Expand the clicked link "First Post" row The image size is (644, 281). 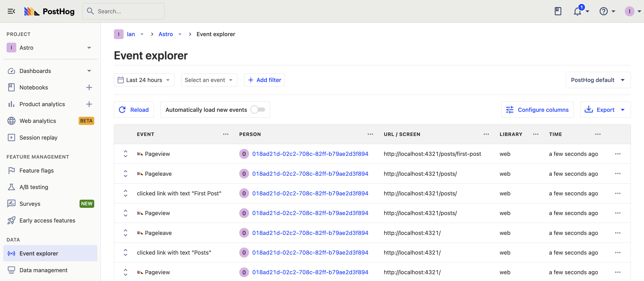point(125,194)
